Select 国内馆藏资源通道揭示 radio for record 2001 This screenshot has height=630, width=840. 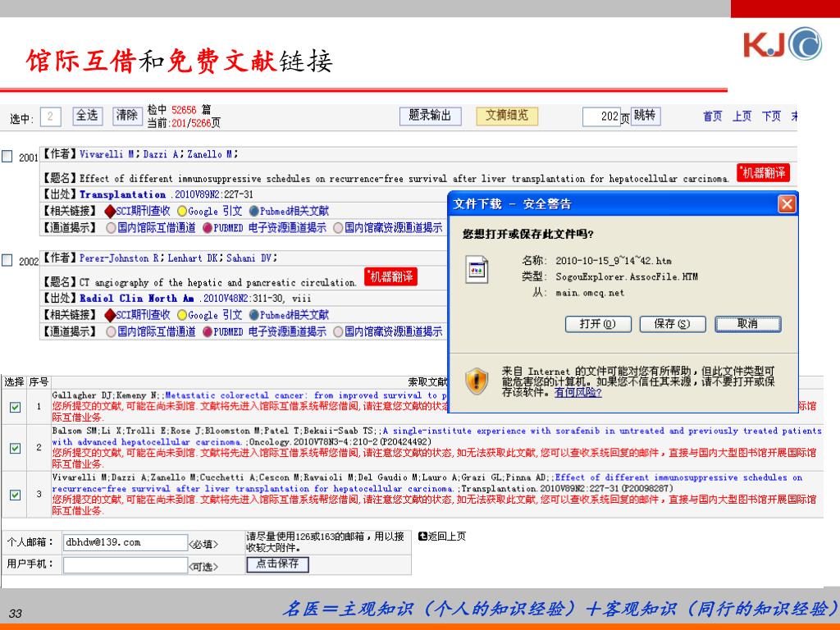coord(338,228)
